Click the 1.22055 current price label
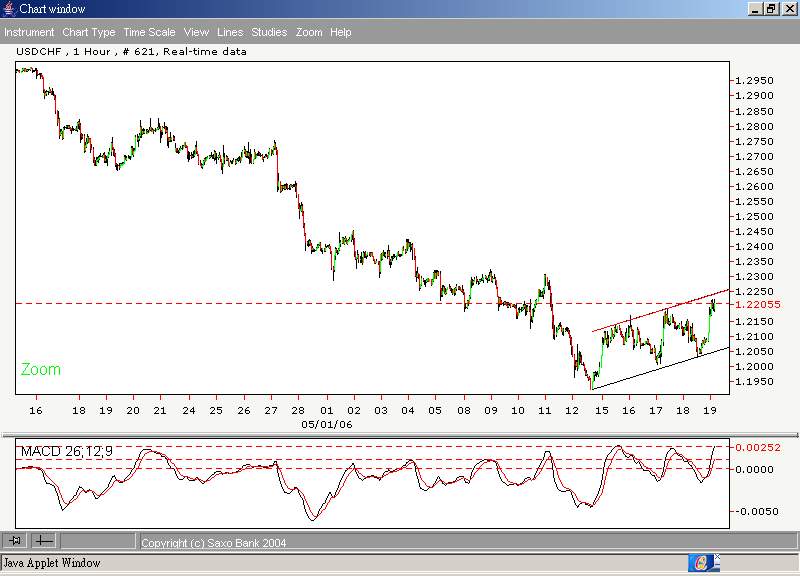Viewport: 800px width, 576px height. pyautogui.click(x=758, y=304)
